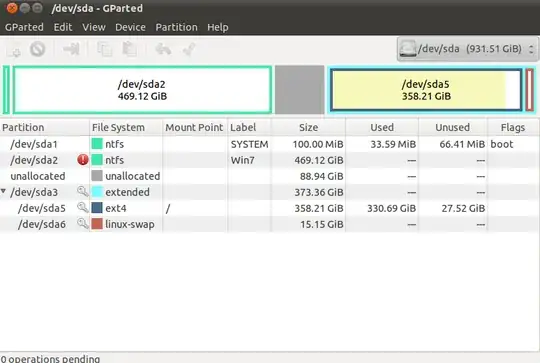This screenshot has height=363, width=540.
Task: Click the green ntfs swatch for /dev/sda2
Action: (97, 160)
